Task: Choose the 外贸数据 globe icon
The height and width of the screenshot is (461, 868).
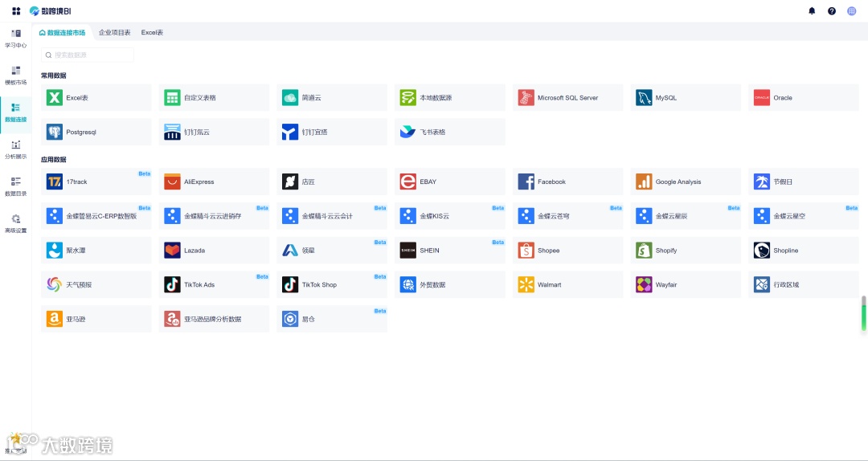Action: 408,284
